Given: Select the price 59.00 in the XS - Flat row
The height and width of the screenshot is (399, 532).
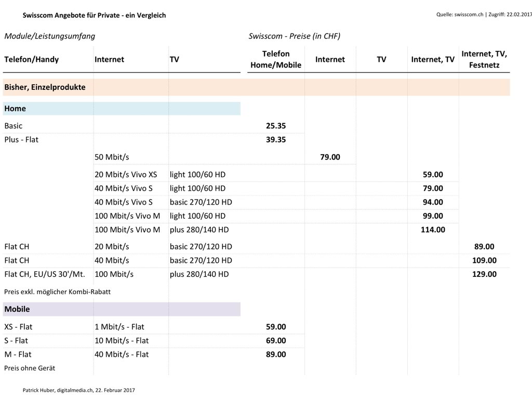Looking at the screenshot, I should coord(276,327).
